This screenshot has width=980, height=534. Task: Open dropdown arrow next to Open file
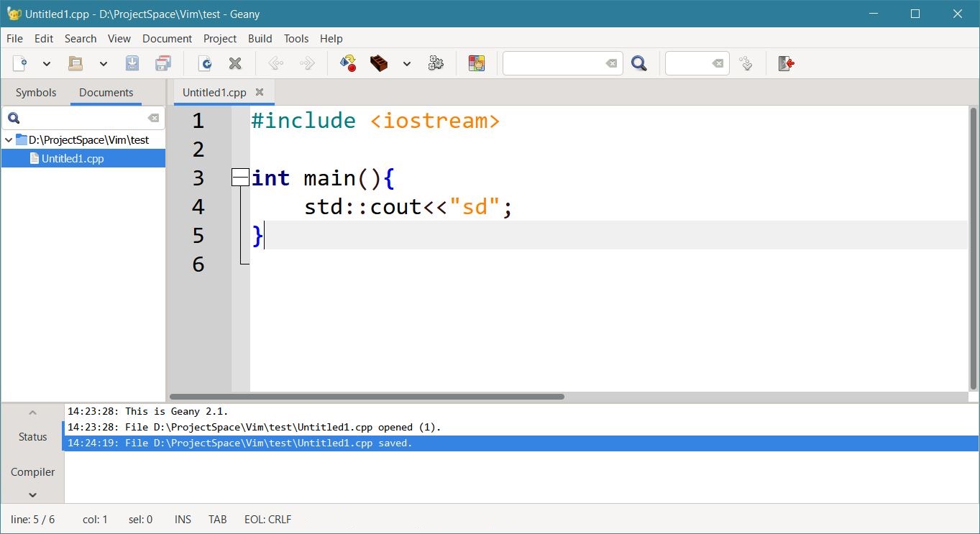tap(104, 64)
